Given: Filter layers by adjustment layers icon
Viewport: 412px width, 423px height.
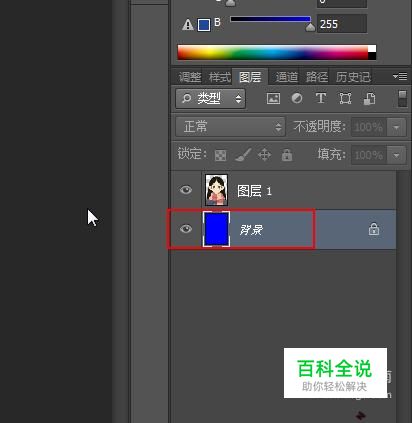Looking at the screenshot, I should 297,98.
